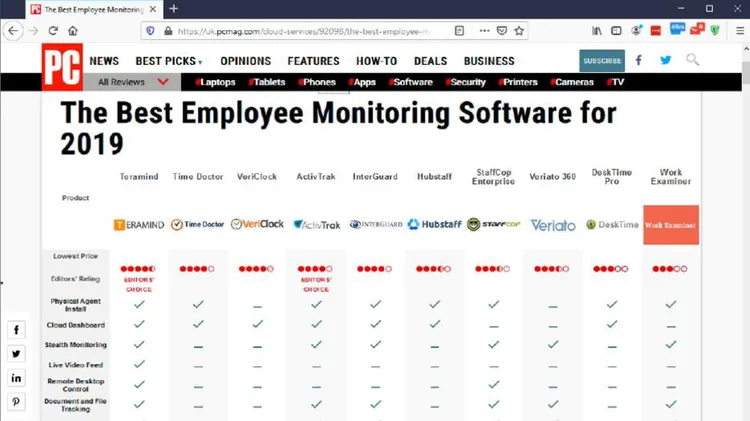Click the Subscribe button

pyautogui.click(x=602, y=61)
